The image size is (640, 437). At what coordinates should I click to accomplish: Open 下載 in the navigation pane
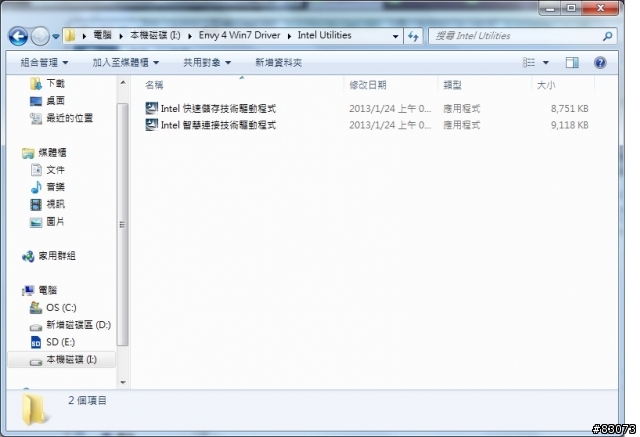click(55, 84)
